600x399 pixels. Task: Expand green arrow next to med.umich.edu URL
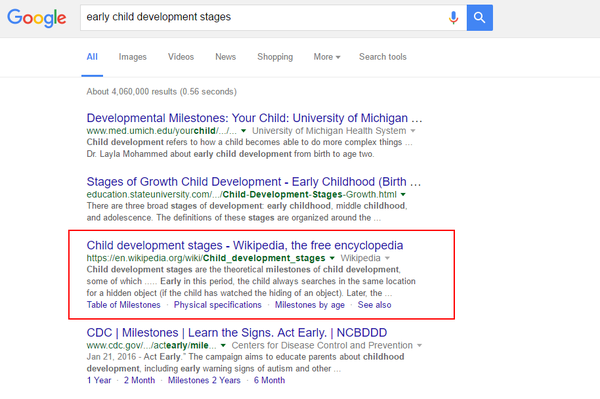click(x=243, y=131)
